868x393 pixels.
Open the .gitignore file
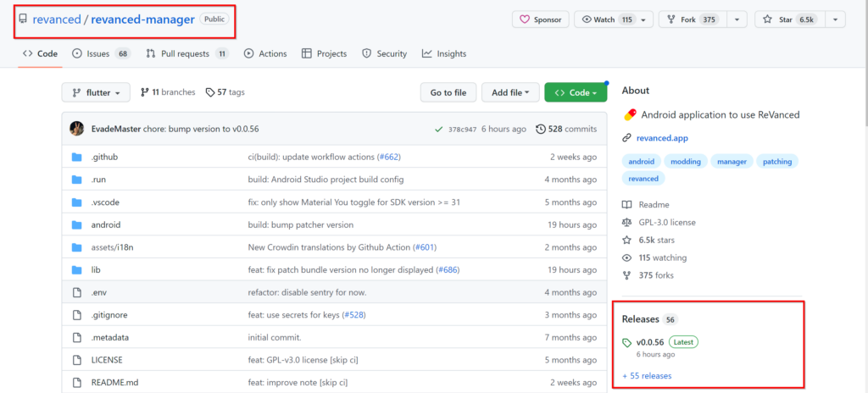point(109,315)
